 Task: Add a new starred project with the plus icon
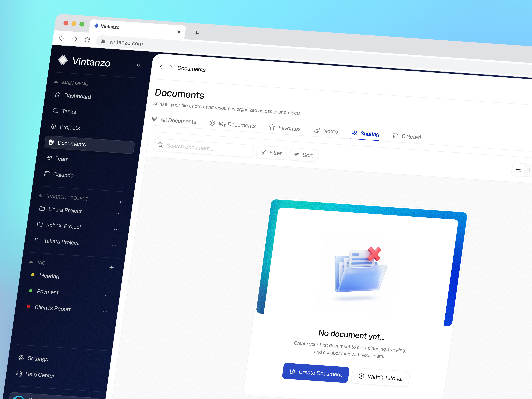[121, 201]
